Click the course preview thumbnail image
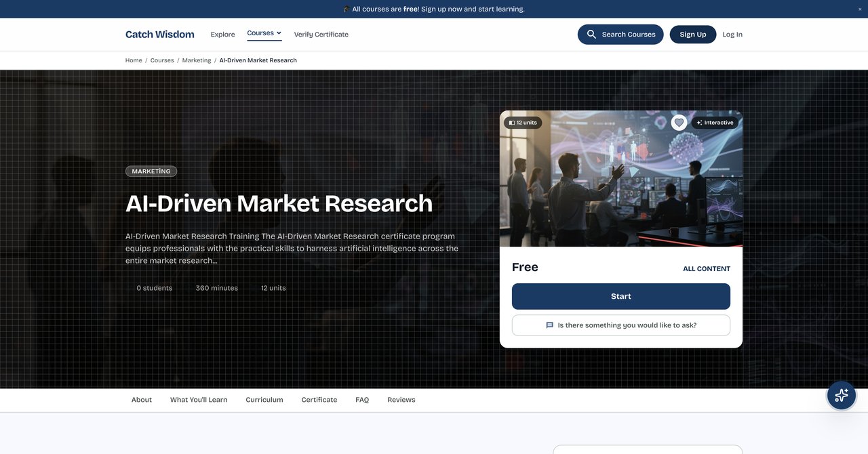 [621, 179]
